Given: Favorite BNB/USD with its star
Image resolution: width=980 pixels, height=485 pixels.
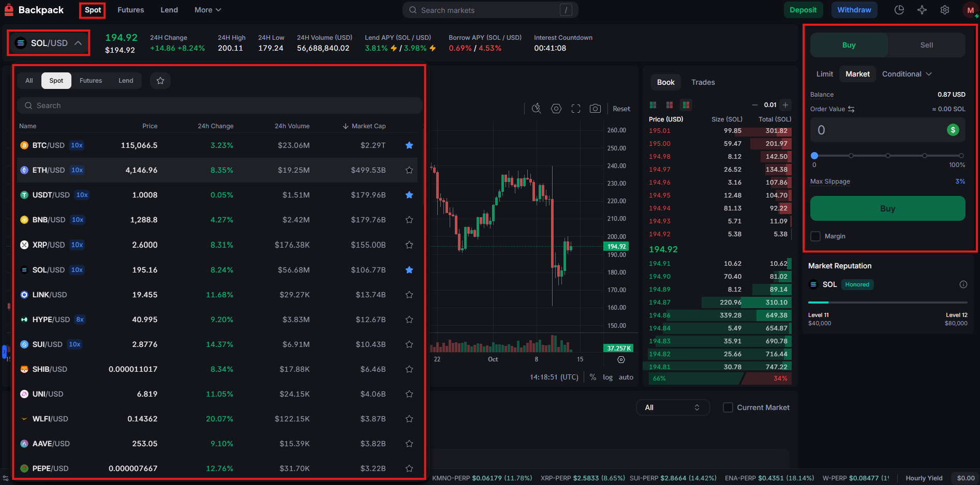Looking at the screenshot, I should pos(409,220).
